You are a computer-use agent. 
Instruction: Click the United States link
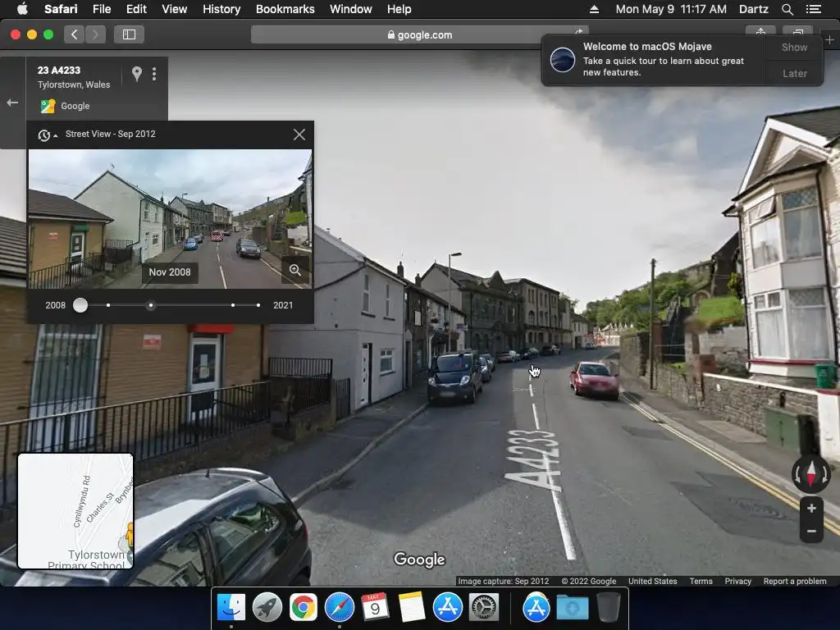[652, 582]
